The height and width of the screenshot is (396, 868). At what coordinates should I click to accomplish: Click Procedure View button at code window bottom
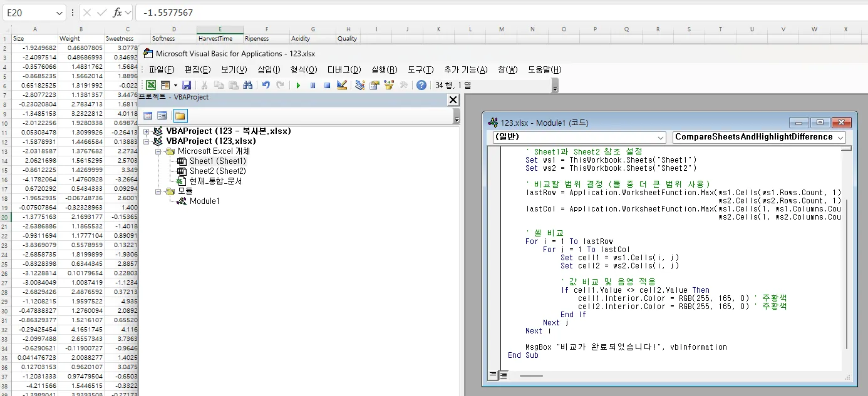click(493, 375)
